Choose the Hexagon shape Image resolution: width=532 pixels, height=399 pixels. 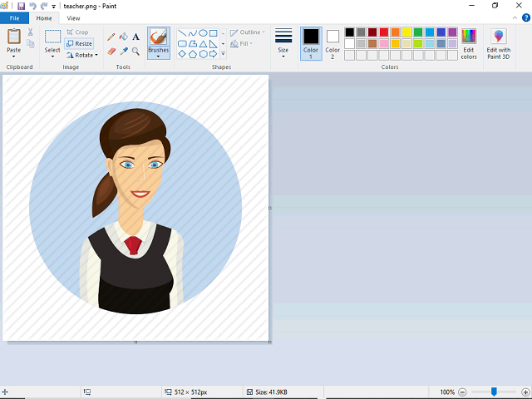click(203, 54)
